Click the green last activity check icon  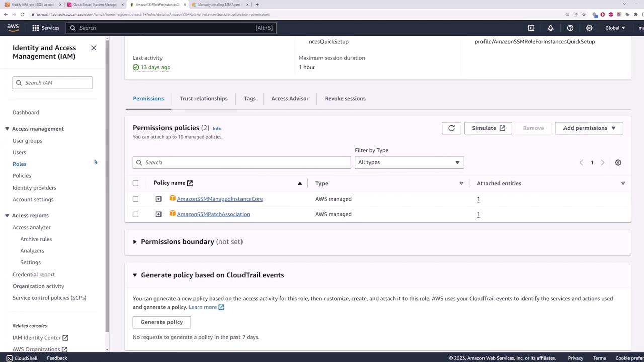point(136,67)
